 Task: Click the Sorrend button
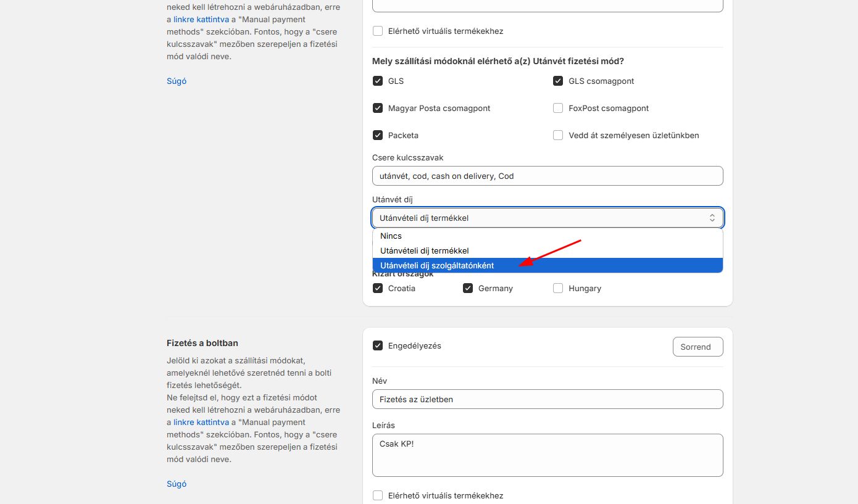point(698,347)
